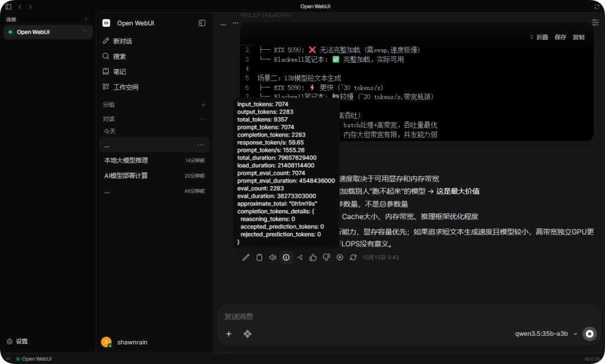Edit the response with the pencil icon
The width and height of the screenshot is (605, 364).
click(246, 258)
